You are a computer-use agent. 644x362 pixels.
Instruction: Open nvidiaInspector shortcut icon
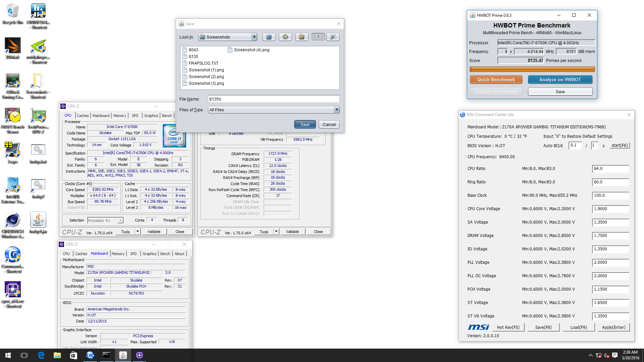[x=38, y=51]
